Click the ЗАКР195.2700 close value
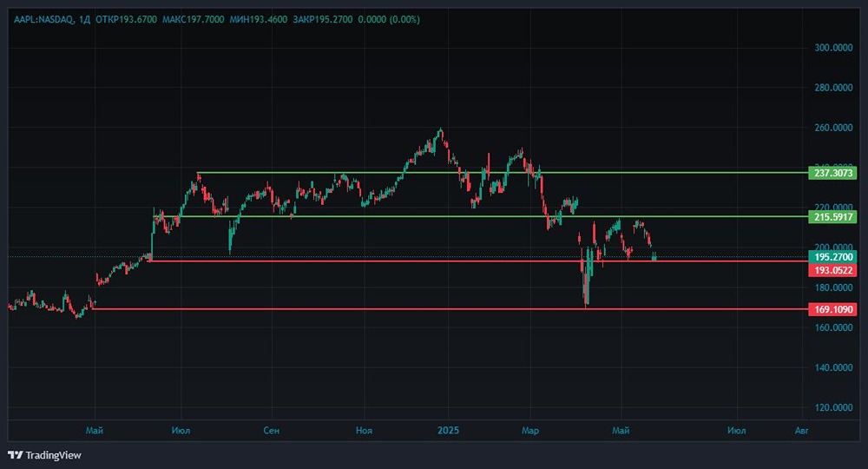This screenshot has width=868, height=469. pyautogui.click(x=323, y=19)
